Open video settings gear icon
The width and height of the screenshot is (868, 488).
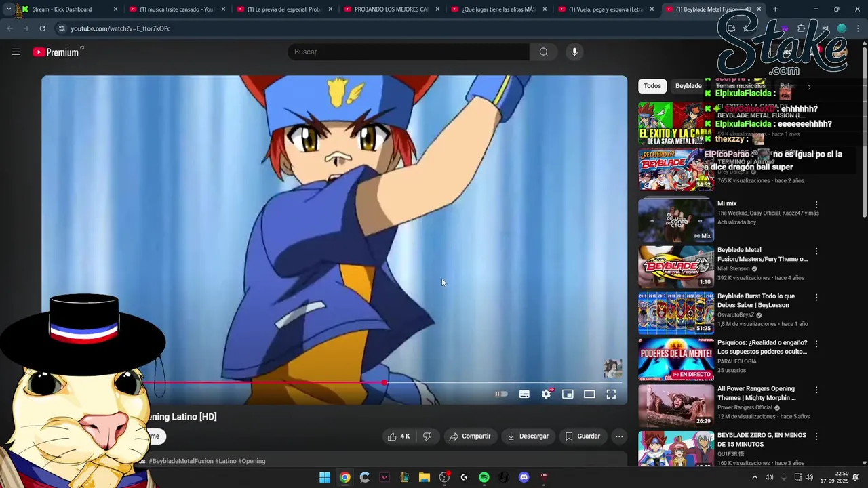coord(546,394)
